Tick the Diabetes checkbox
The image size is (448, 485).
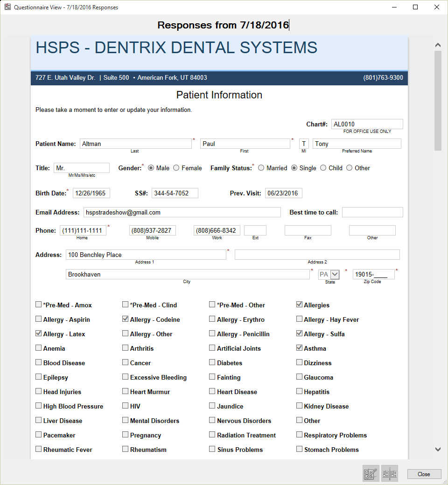click(x=212, y=362)
